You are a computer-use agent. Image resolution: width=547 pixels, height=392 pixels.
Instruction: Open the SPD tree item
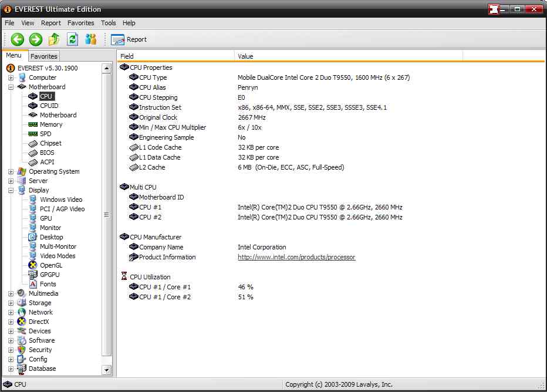pos(45,134)
